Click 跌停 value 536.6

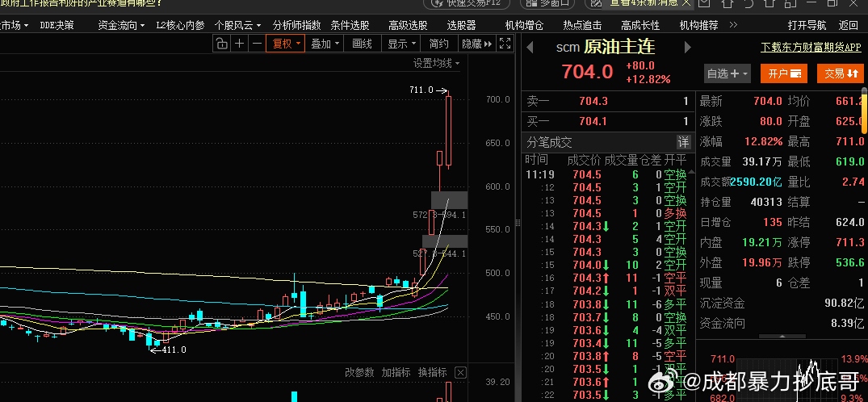point(849,262)
